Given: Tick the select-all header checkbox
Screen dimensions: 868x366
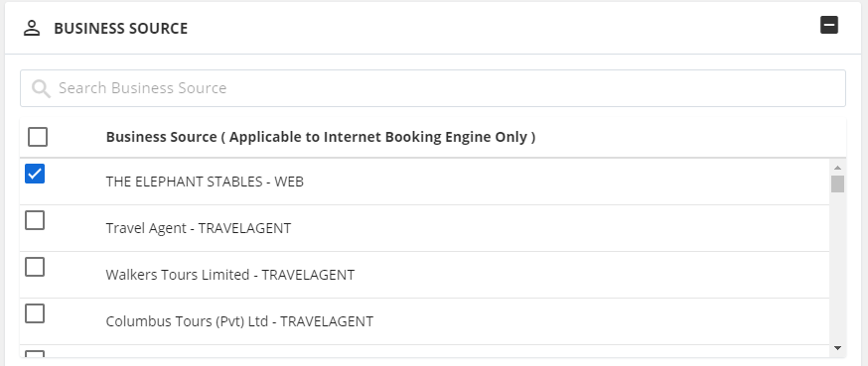Looking at the screenshot, I should coord(38,137).
